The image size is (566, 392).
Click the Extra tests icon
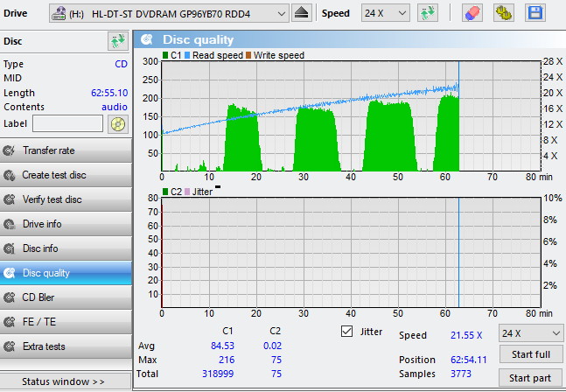pos(9,346)
